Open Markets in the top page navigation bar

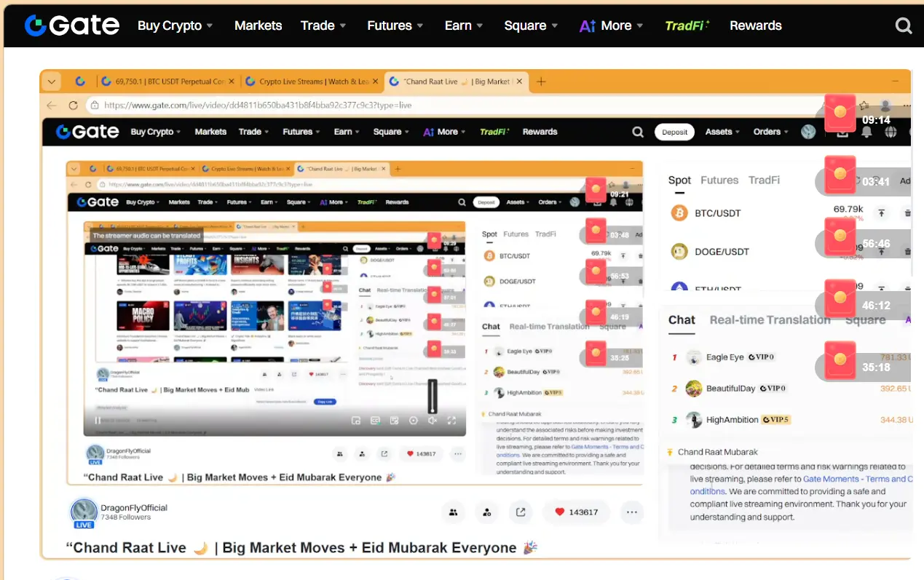click(258, 25)
